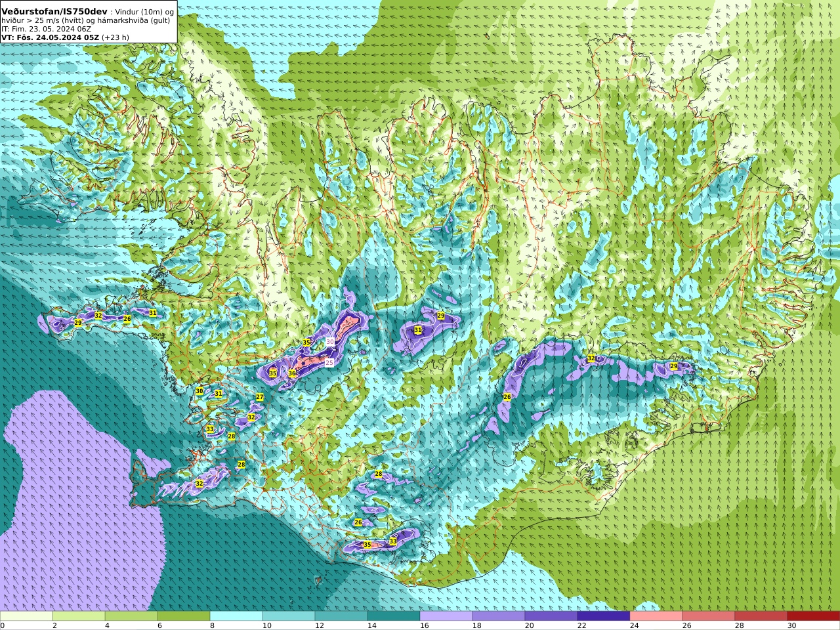The image size is (840, 630).
Task: Pick the 22–24 m/s dark indigo legend swatch
Action: (x=604, y=616)
